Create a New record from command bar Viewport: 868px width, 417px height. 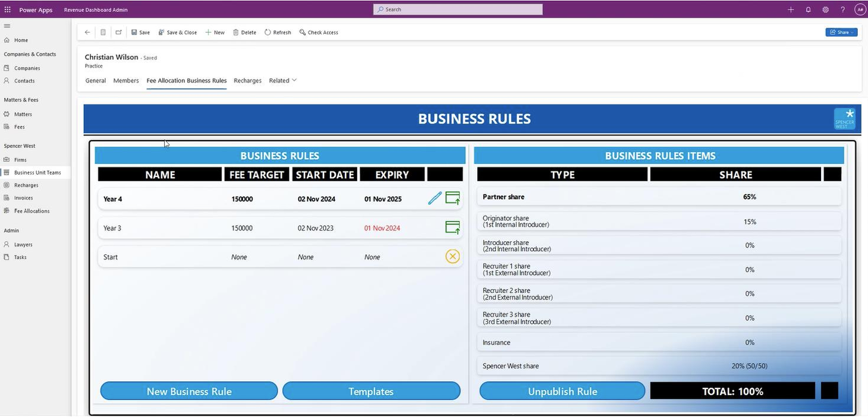pyautogui.click(x=215, y=32)
